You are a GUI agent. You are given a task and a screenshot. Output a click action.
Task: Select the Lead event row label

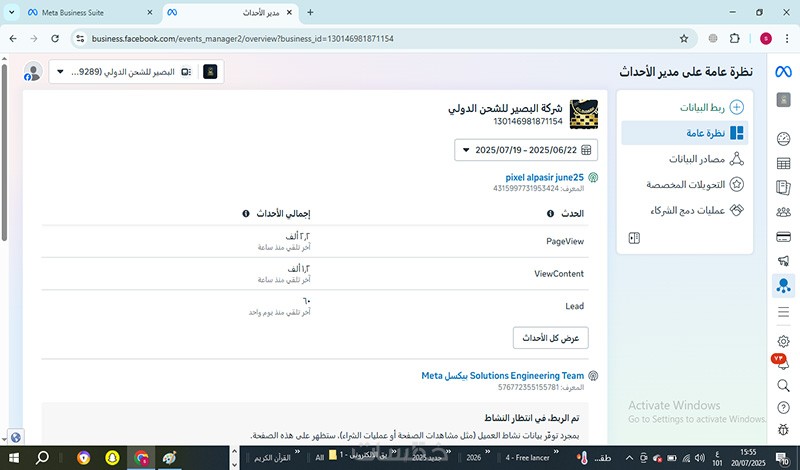[x=574, y=306]
